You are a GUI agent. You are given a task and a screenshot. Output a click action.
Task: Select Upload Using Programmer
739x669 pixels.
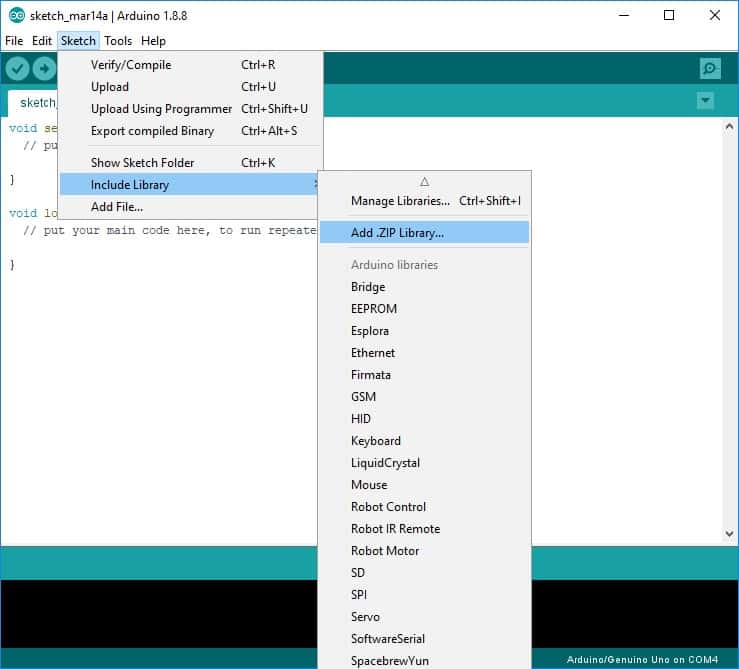pyautogui.click(x=190, y=109)
